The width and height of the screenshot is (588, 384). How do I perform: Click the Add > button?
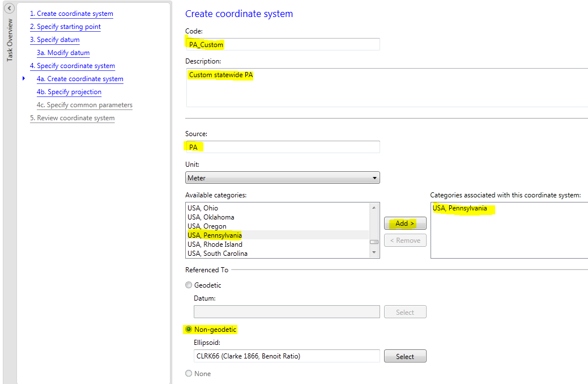pyautogui.click(x=404, y=223)
